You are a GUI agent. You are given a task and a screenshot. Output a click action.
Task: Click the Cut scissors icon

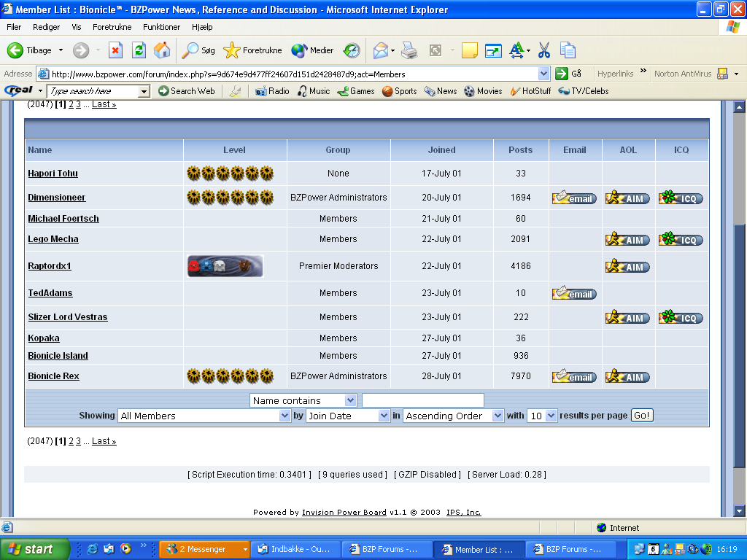[543, 50]
